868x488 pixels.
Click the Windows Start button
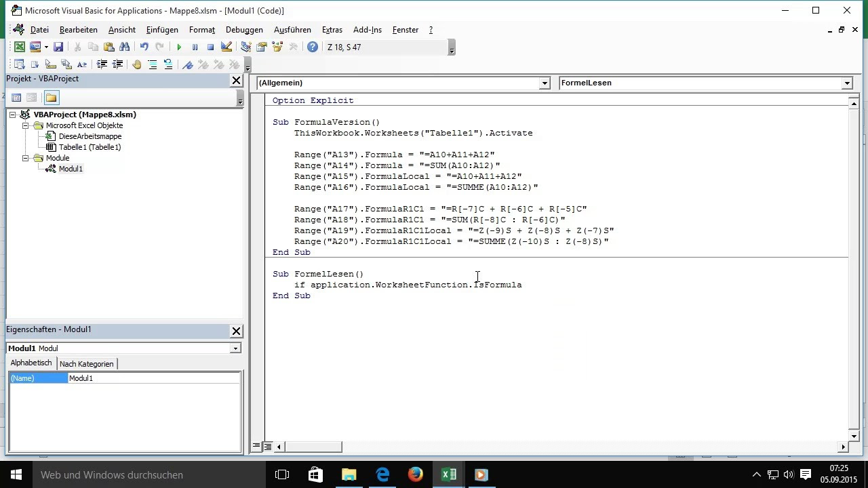(16, 474)
